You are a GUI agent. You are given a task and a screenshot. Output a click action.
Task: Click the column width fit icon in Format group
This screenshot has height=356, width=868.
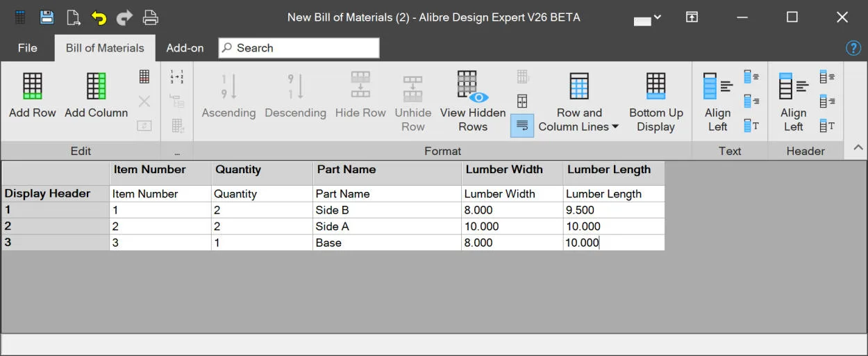(522, 102)
